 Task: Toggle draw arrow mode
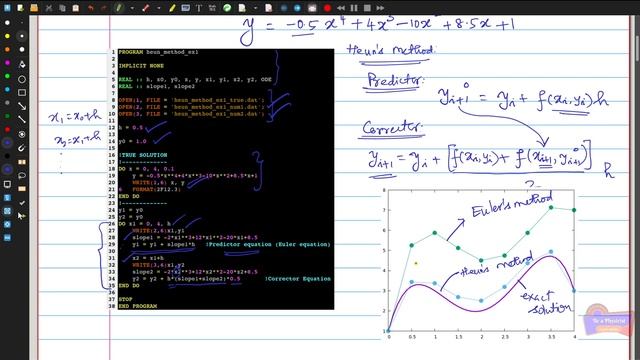coord(22,106)
